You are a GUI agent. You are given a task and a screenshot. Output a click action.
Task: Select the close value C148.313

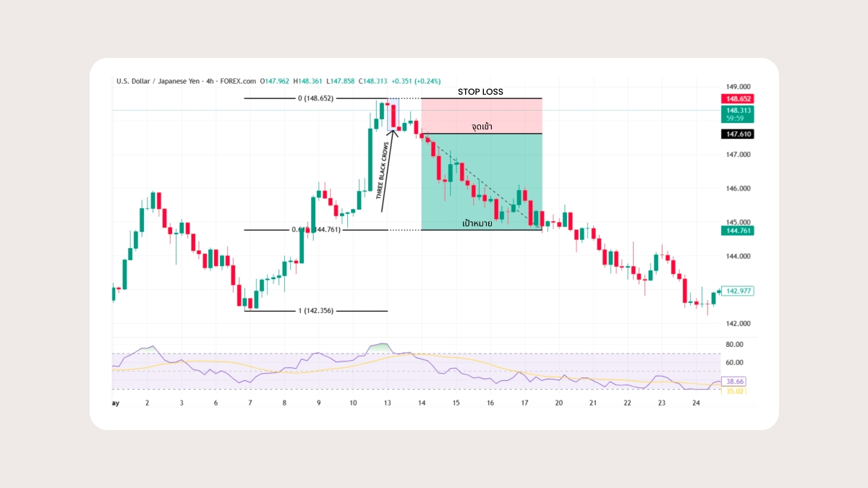pyautogui.click(x=373, y=82)
